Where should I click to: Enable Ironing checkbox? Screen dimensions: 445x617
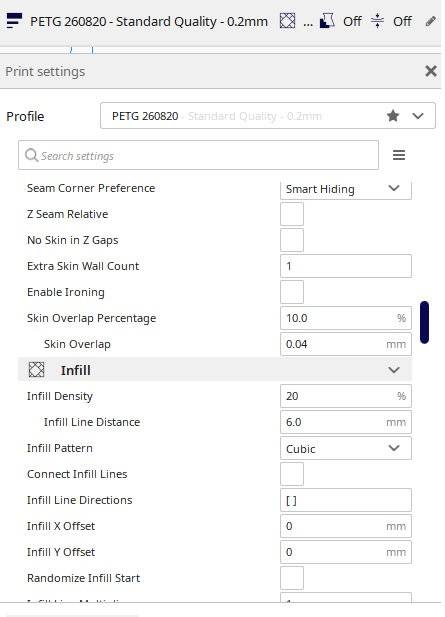tap(292, 292)
